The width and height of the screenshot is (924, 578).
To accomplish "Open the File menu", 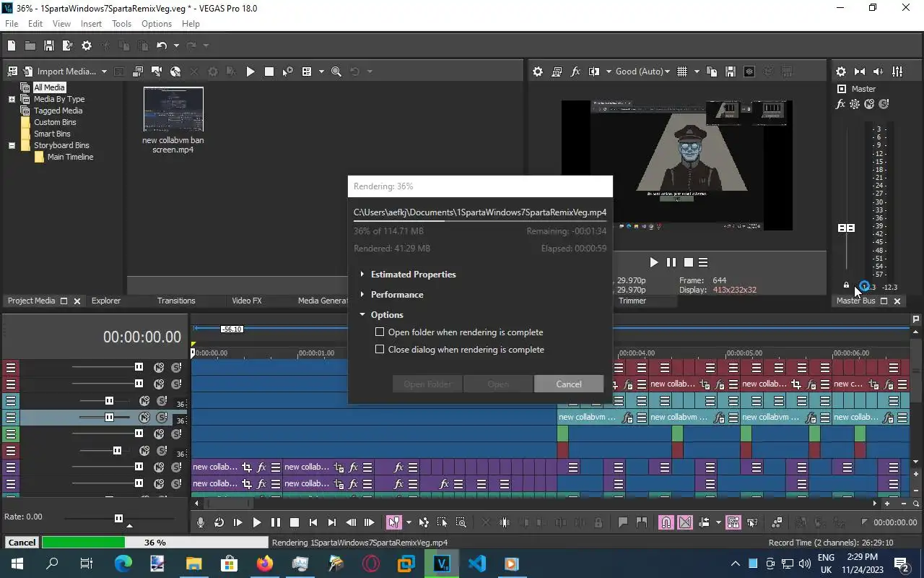I will click(12, 24).
